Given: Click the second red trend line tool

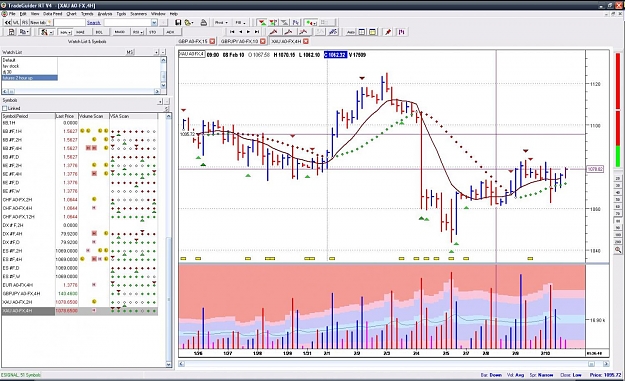Looking at the screenshot, I should click(288, 32).
